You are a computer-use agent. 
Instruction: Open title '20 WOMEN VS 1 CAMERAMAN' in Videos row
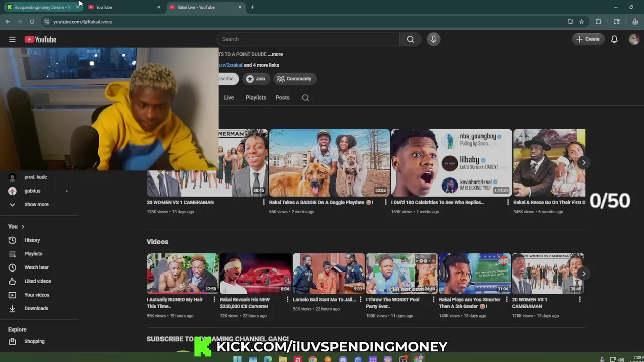pyautogui.click(x=529, y=303)
